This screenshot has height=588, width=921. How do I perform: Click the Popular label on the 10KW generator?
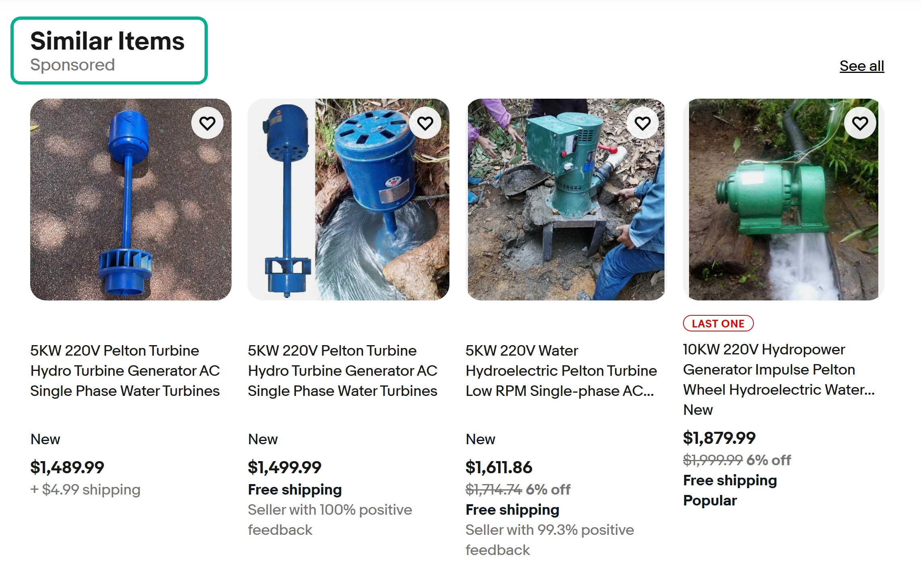coord(710,500)
